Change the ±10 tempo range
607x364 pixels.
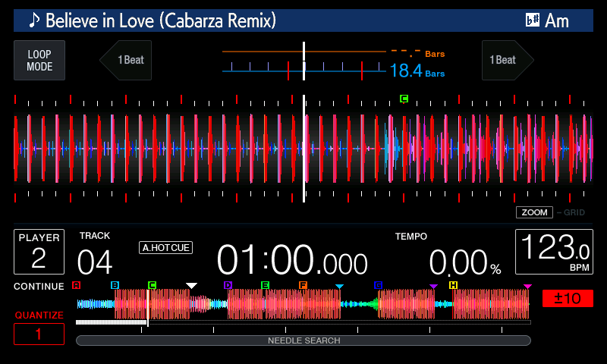[x=568, y=298]
